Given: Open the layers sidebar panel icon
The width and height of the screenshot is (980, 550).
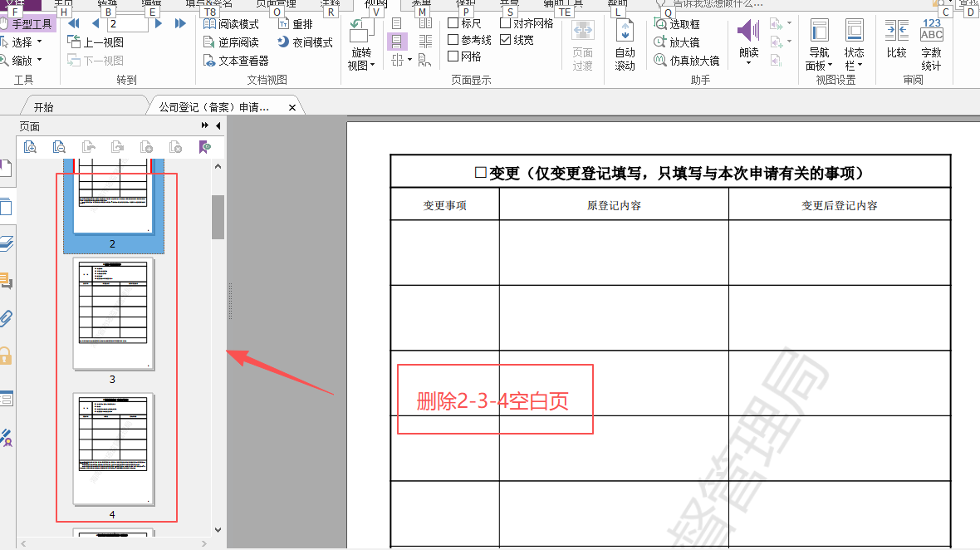Looking at the screenshot, I should coord(7,243).
